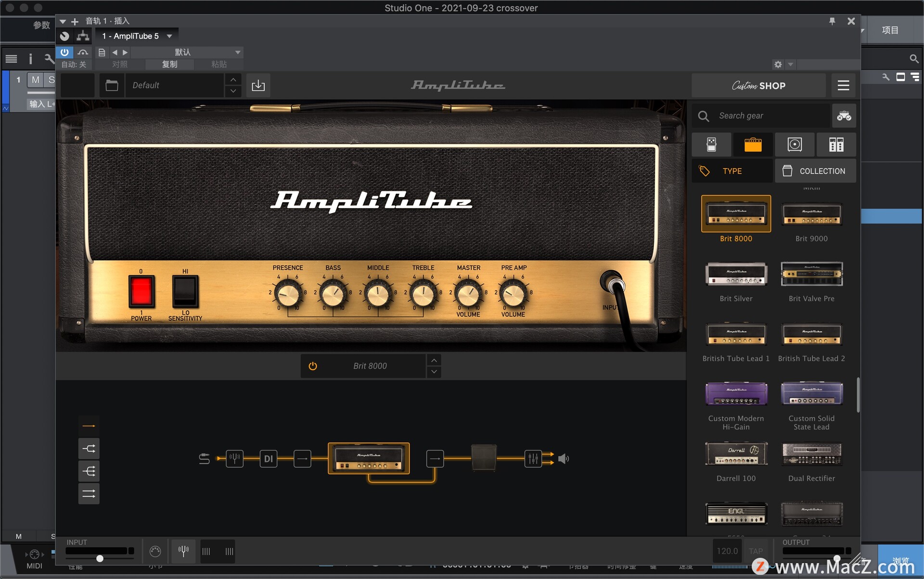Open the plugin settings gear icon

pos(778,64)
